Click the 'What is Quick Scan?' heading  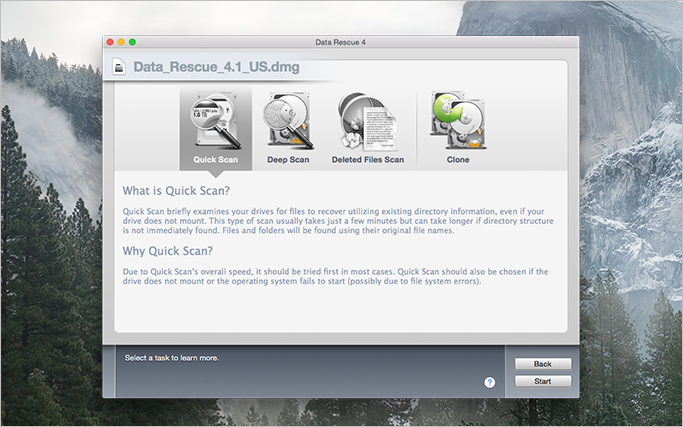(x=176, y=190)
